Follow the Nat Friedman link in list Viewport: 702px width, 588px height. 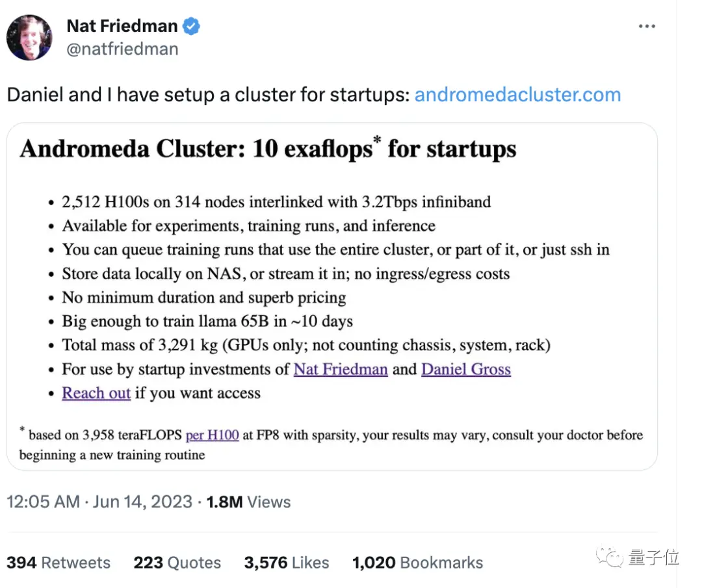pyautogui.click(x=341, y=369)
